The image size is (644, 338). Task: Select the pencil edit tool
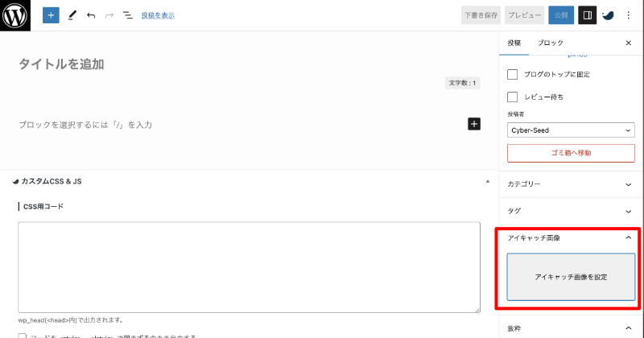72,15
